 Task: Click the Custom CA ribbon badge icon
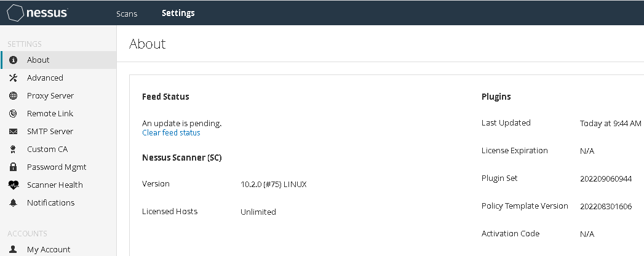coord(13,149)
